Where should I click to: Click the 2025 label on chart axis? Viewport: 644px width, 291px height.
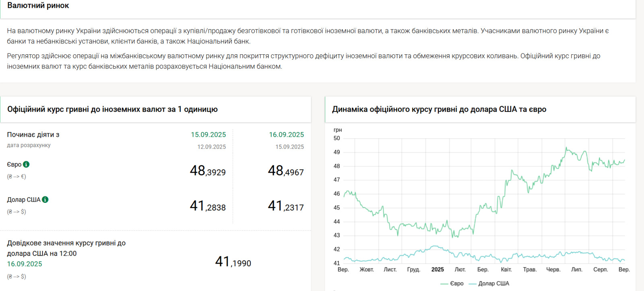click(x=438, y=270)
